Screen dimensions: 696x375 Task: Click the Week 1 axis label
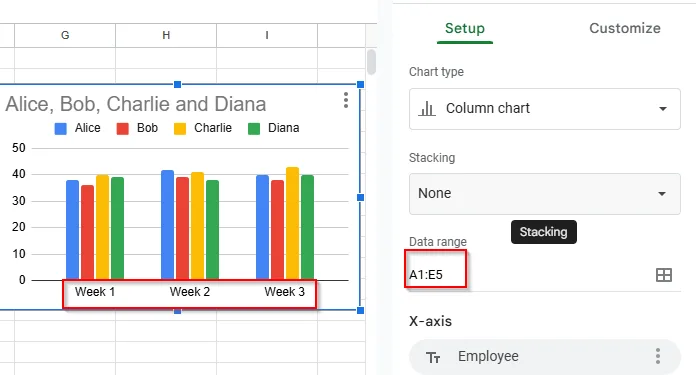[x=95, y=292]
